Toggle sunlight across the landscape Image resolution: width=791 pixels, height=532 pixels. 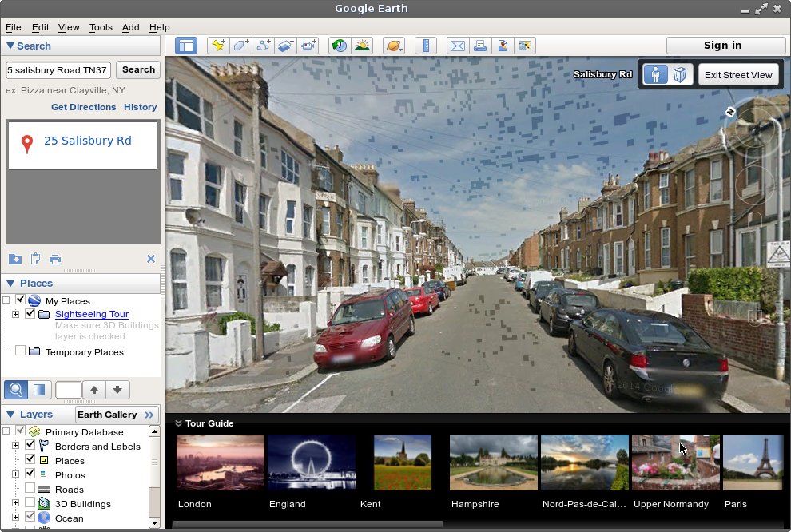click(x=362, y=46)
